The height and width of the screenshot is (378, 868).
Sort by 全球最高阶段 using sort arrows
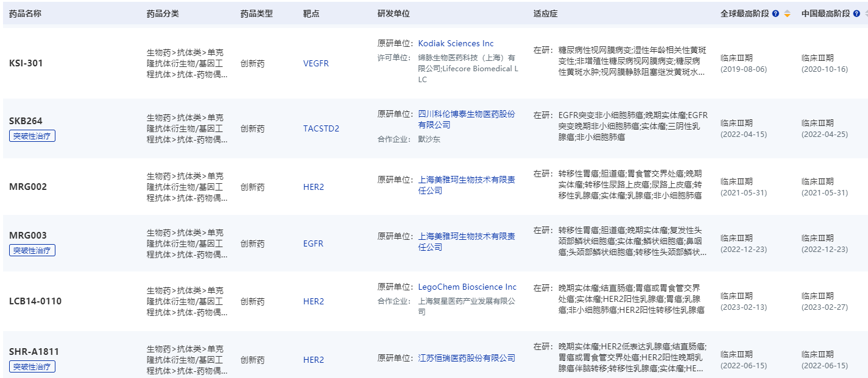click(787, 13)
